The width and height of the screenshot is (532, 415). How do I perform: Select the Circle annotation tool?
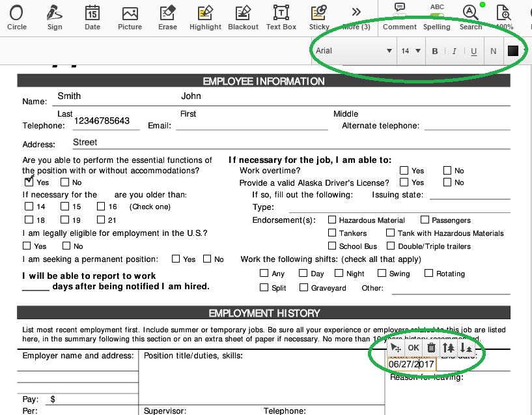(x=17, y=17)
